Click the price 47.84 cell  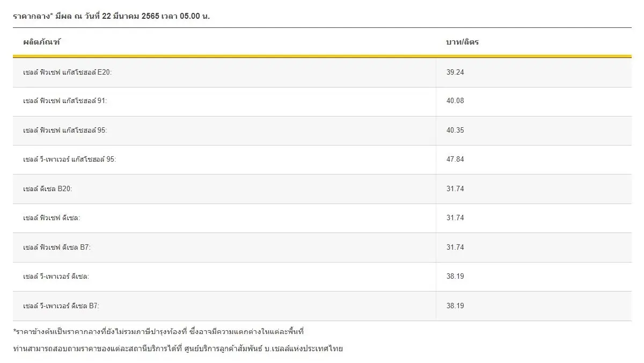coord(455,159)
